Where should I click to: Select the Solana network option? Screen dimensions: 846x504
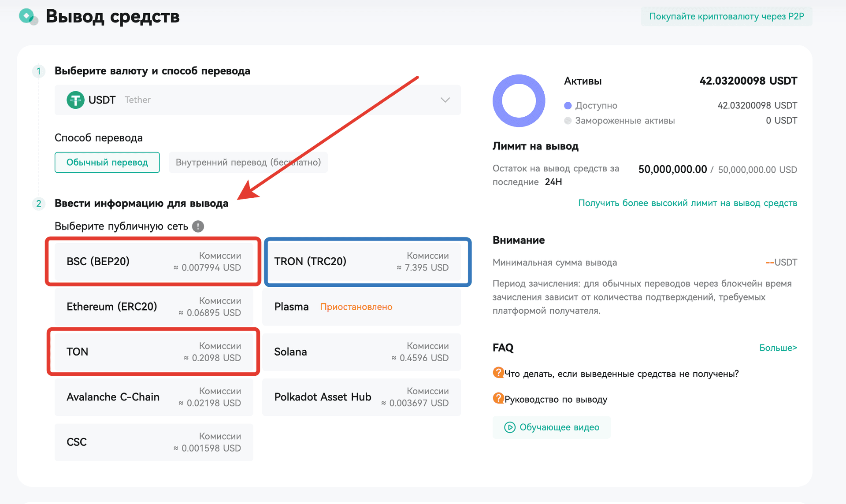click(x=361, y=352)
